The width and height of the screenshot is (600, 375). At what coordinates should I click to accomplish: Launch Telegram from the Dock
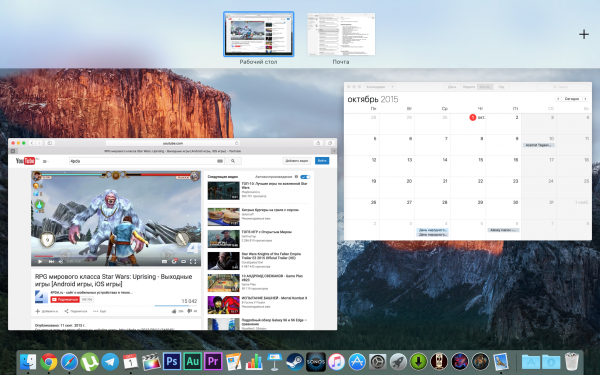(110, 362)
